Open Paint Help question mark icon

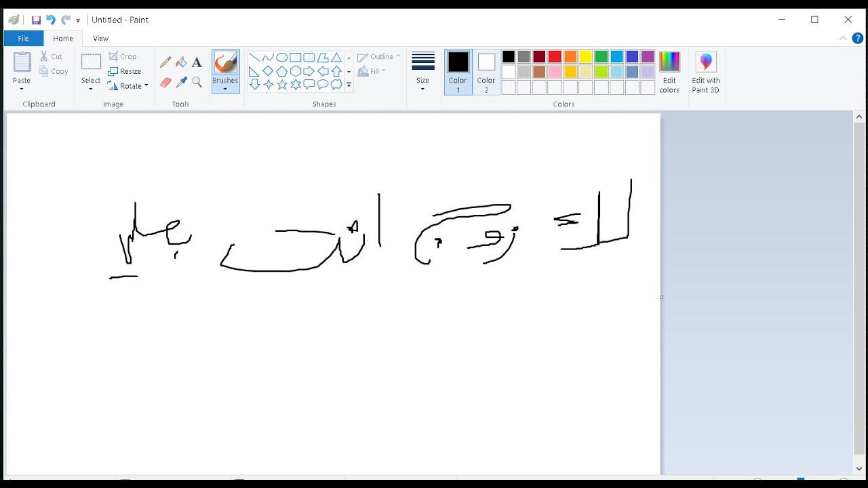(857, 39)
